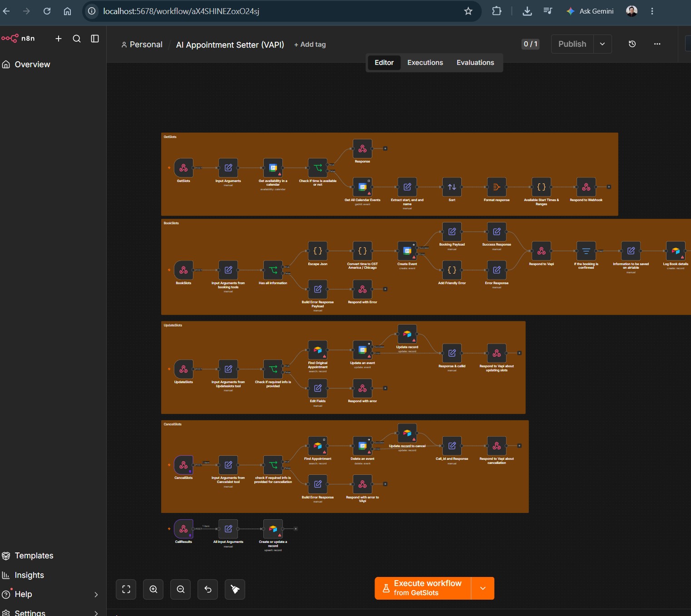Open workflow history
The height and width of the screenshot is (616, 691).
[632, 44]
